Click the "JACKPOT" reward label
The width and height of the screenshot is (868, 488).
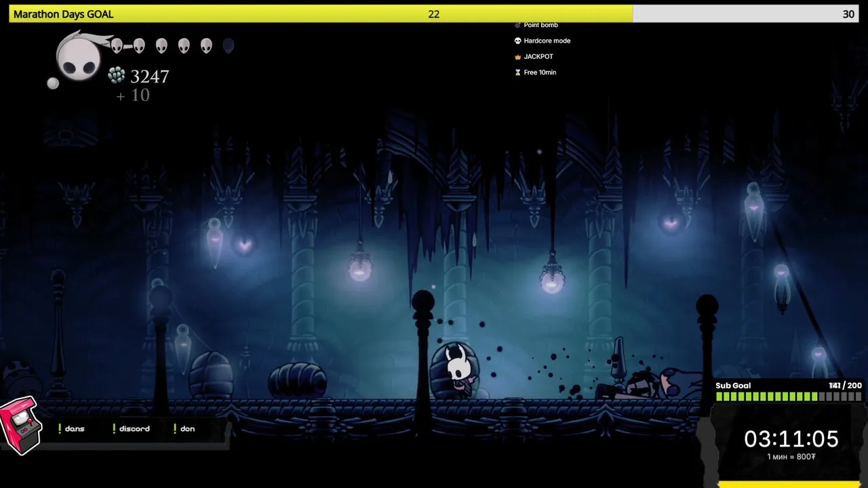tap(538, 57)
